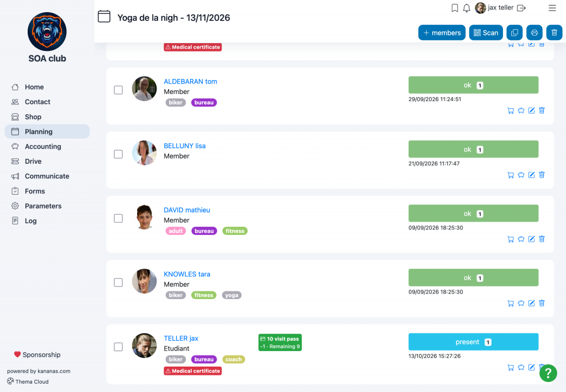This screenshot has height=392, width=566.
Task: Go to Home in sidebar
Action: click(47, 87)
